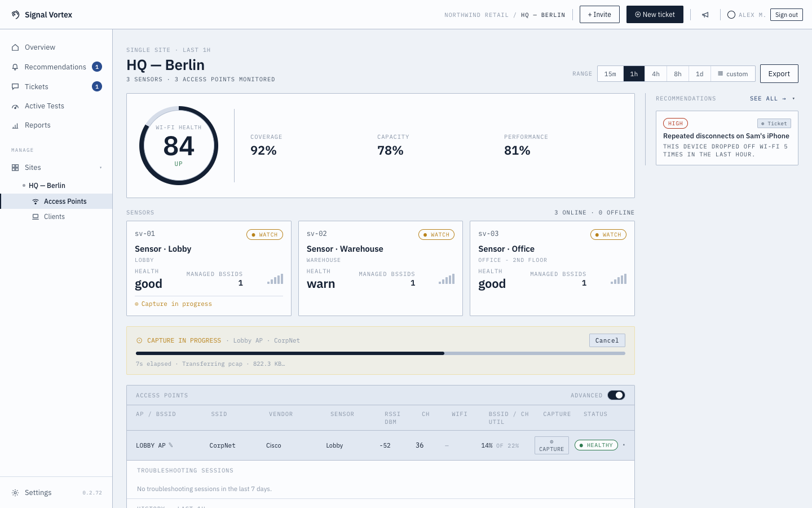Viewport: 812px width, 508px height.
Task: Open the Reports section
Action: (x=56, y=125)
